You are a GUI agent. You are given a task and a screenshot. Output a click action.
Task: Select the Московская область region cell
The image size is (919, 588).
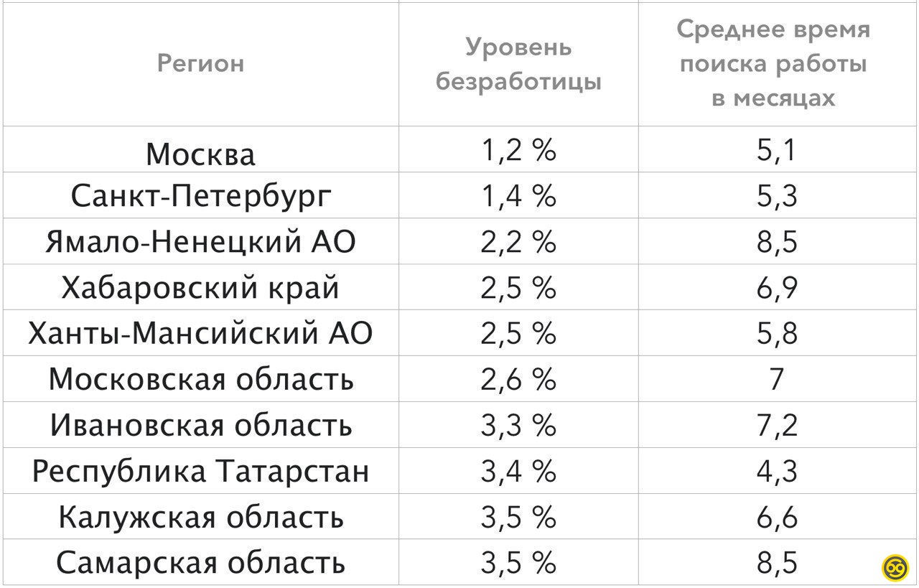point(201,379)
